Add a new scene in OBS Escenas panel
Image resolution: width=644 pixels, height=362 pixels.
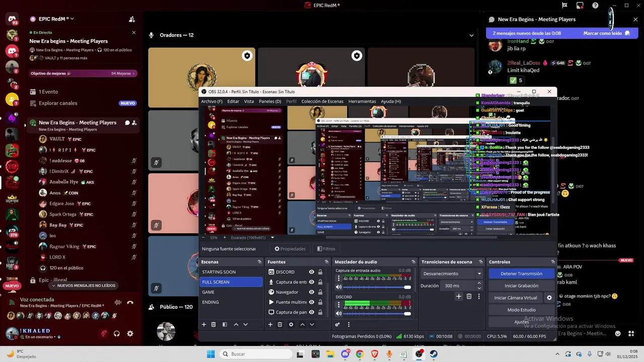point(204,325)
